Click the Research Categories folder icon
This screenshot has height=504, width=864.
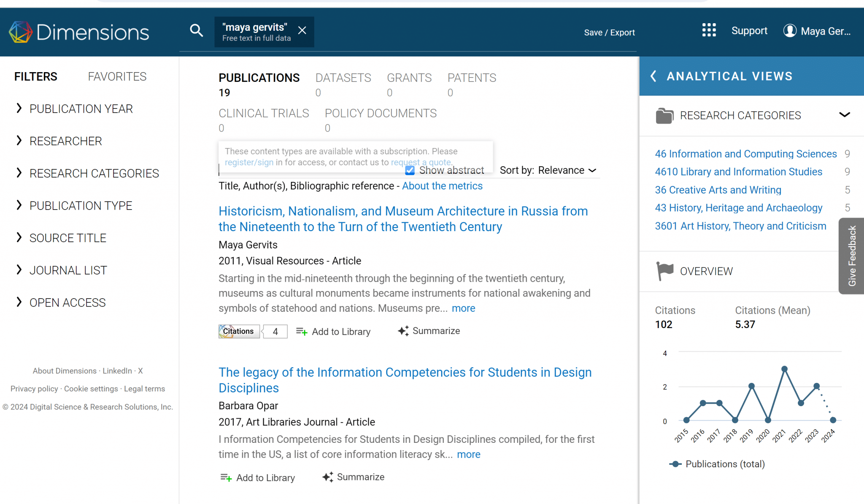(664, 116)
